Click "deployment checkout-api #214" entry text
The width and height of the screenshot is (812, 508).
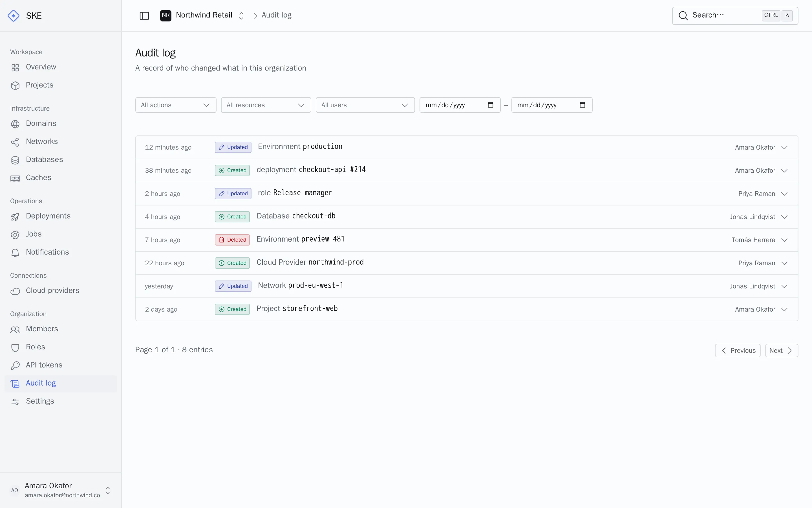(311, 170)
